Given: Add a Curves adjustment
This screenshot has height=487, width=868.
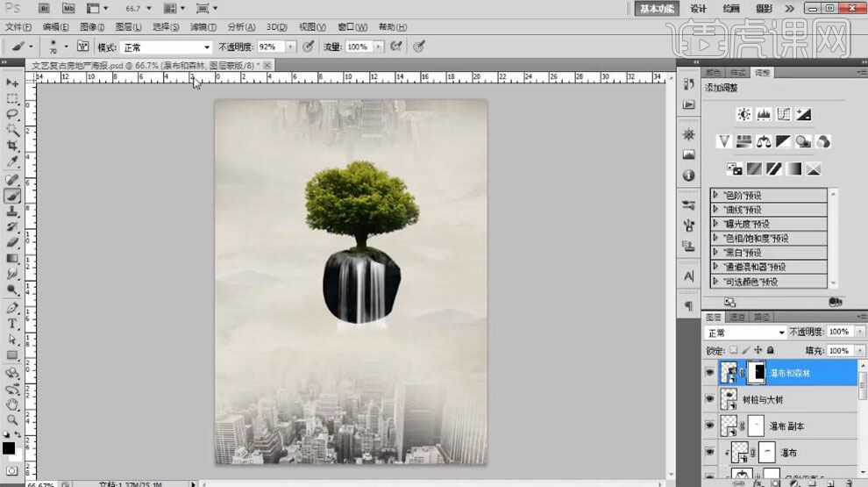Looking at the screenshot, I should point(784,115).
